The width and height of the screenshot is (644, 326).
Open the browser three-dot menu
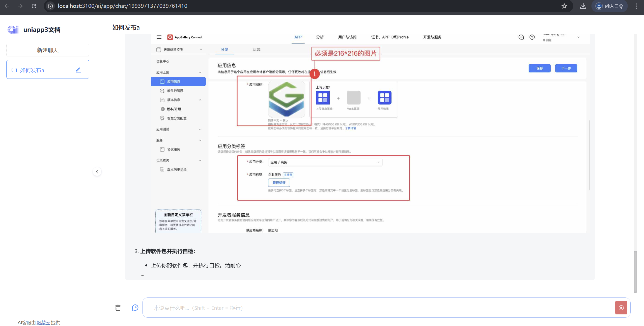coord(636,6)
